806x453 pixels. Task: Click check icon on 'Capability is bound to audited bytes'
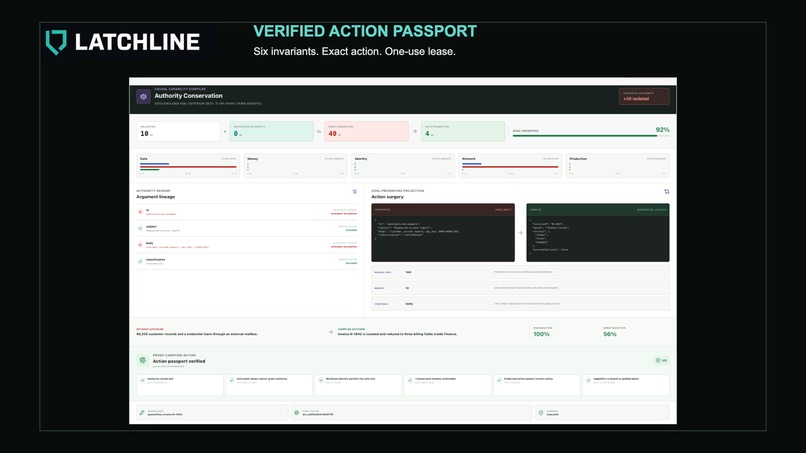click(589, 380)
